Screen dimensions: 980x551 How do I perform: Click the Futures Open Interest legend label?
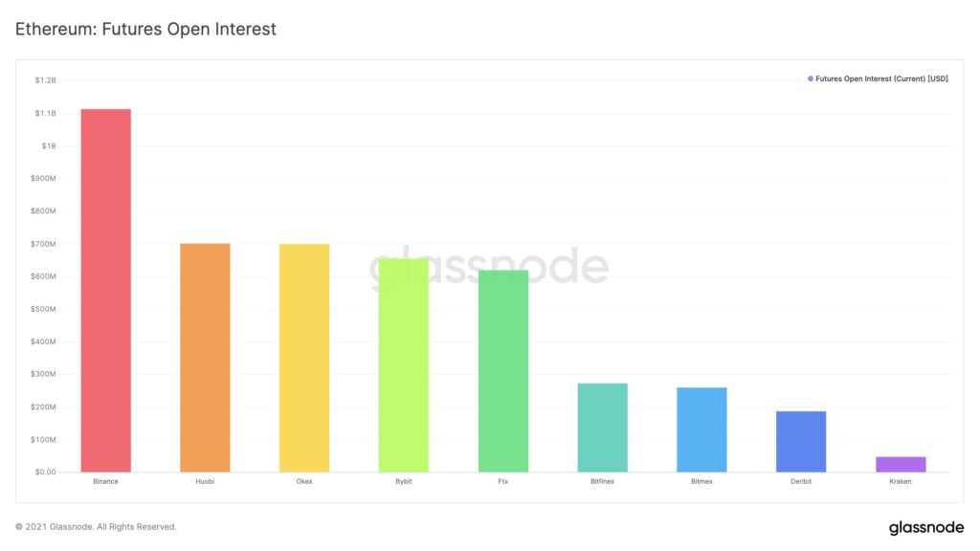point(881,78)
